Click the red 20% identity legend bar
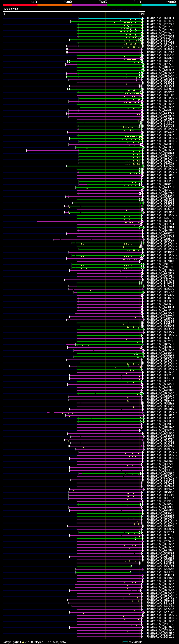This screenshot has height=644, width=179. (x=20, y=5)
